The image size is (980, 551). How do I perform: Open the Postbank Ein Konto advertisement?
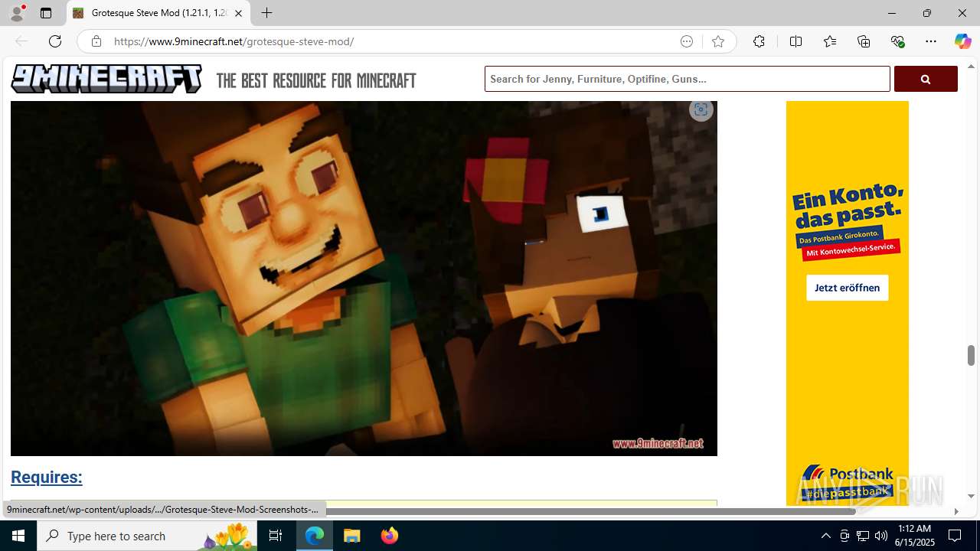coord(847,303)
